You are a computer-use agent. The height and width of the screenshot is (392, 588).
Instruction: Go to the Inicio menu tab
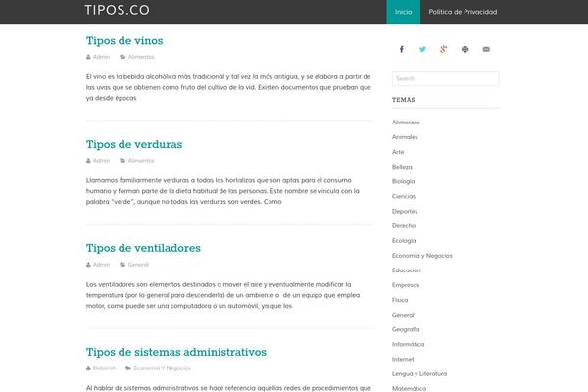tap(403, 12)
